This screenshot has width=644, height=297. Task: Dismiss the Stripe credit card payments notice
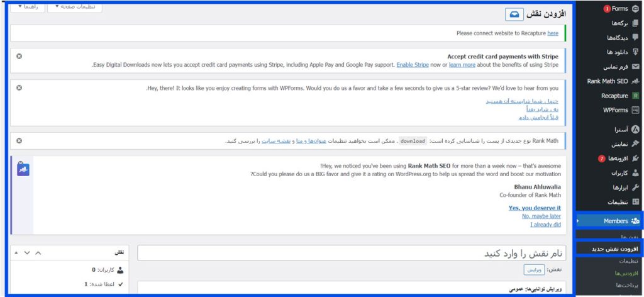click(19, 56)
